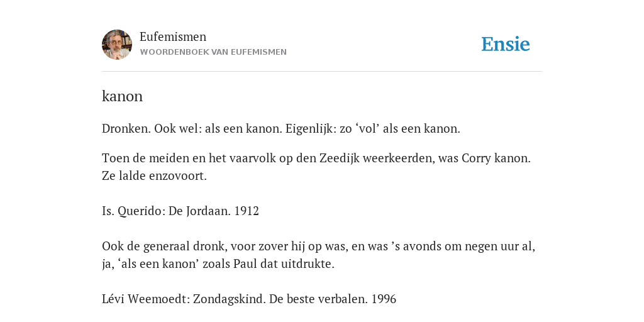This screenshot has width=644, height=322.
Task: Click the title 'Zondagskind' in the citation
Action: coord(229,299)
